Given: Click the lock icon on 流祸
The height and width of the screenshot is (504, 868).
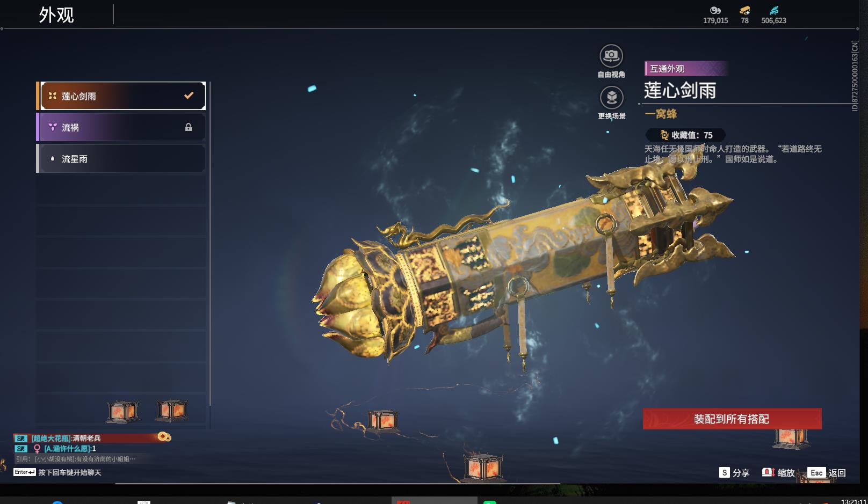Looking at the screenshot, I should coord(189,127).
